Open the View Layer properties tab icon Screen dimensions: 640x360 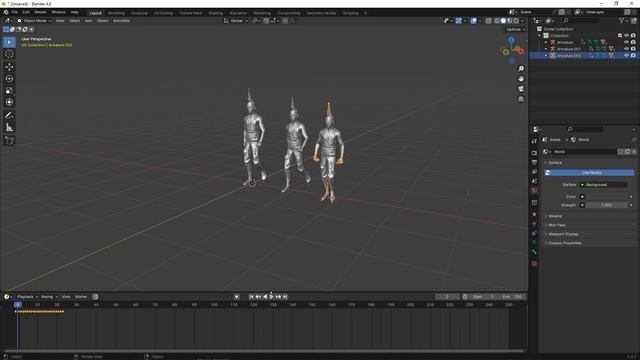pyautogui.click(x=534, y=171)
